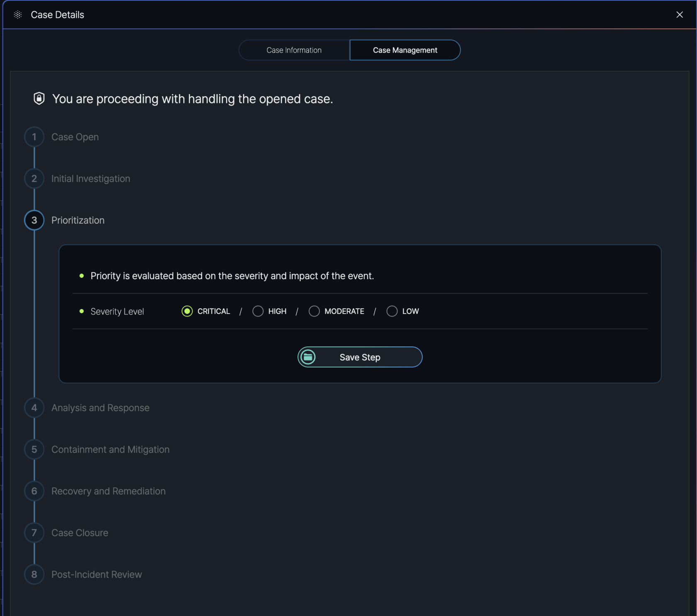
Task: Click the shield lock icon by the heading
Action: coord(39,99)
